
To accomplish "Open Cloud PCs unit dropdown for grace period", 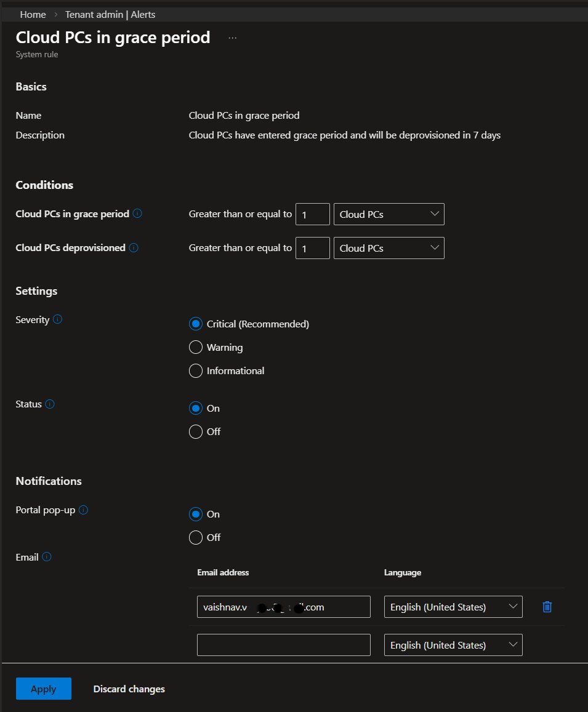I will click(x=389, y=214).
